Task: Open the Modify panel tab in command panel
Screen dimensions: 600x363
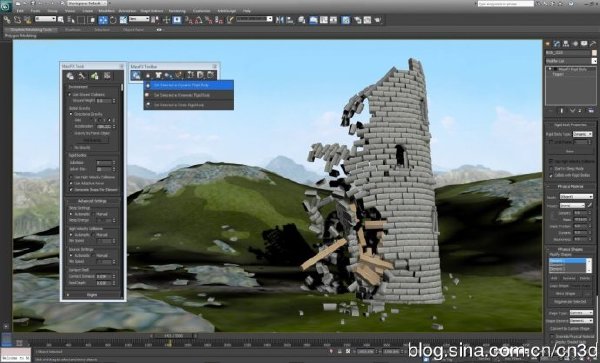Action: [x=557, y=44]
